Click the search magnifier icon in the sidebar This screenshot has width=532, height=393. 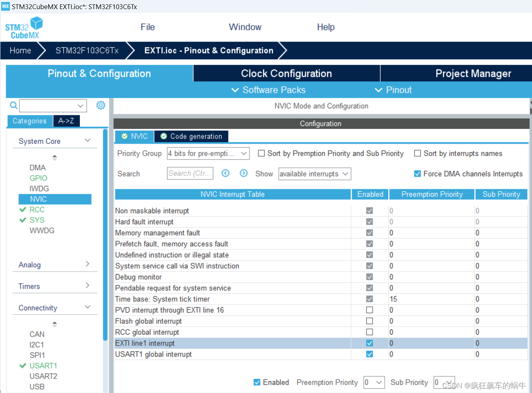[13, 105]
